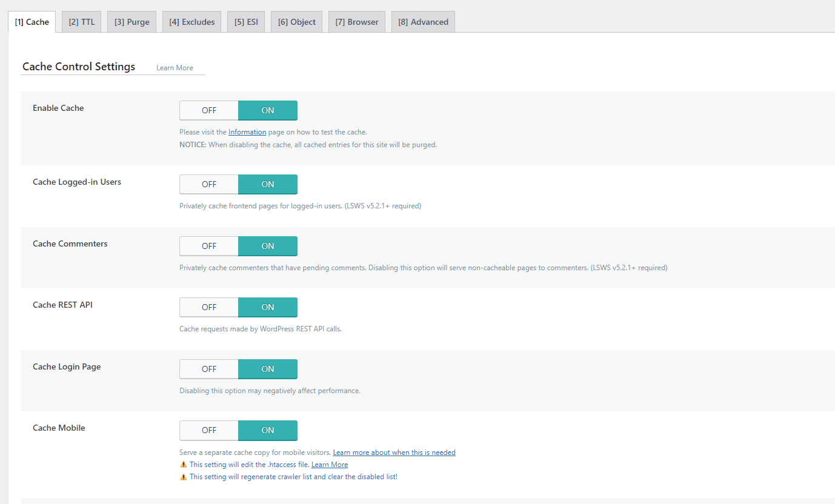Switch to the [7] Browser tab
Viewport: 835px width, 504px height.
(x=356, y=21)
